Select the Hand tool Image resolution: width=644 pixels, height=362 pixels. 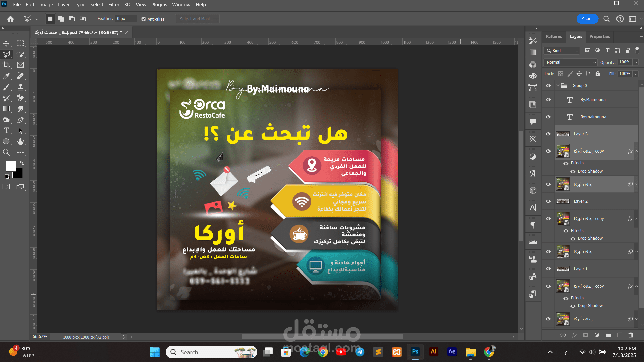pyautogui.click(x=21, y=141)
